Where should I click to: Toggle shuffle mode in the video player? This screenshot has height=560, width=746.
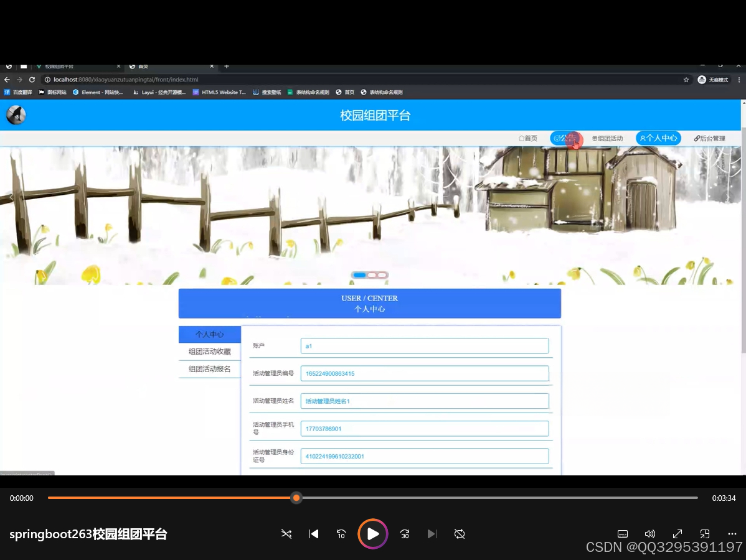click(x=286, y=534)
